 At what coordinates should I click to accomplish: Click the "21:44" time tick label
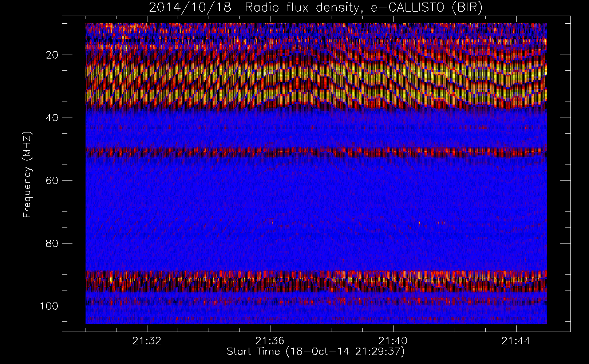[516, 341]
